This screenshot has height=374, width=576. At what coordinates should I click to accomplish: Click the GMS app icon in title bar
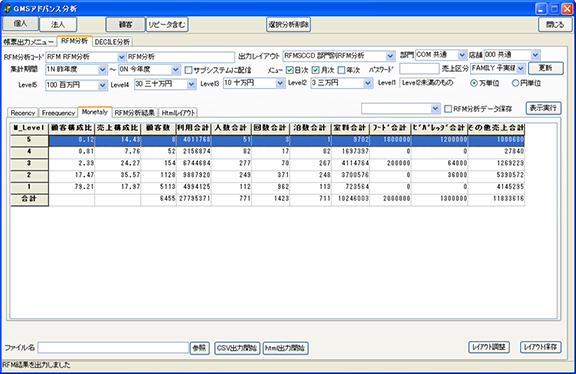click(7, 8)
